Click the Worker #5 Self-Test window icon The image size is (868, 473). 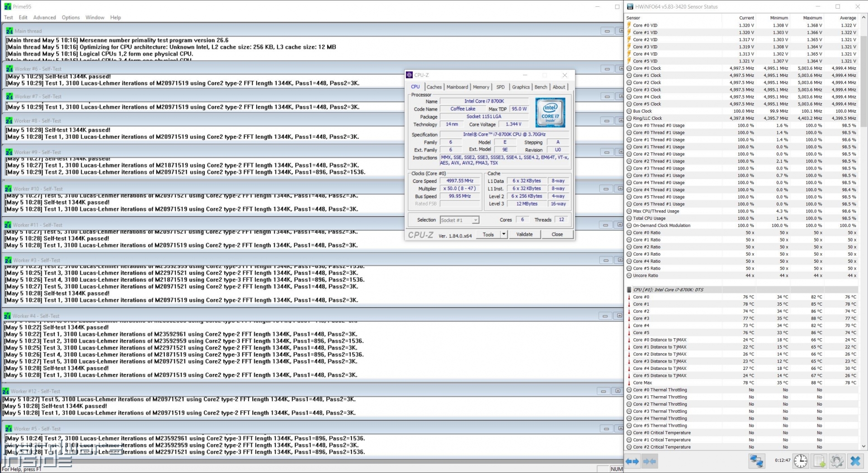[9, 428]
